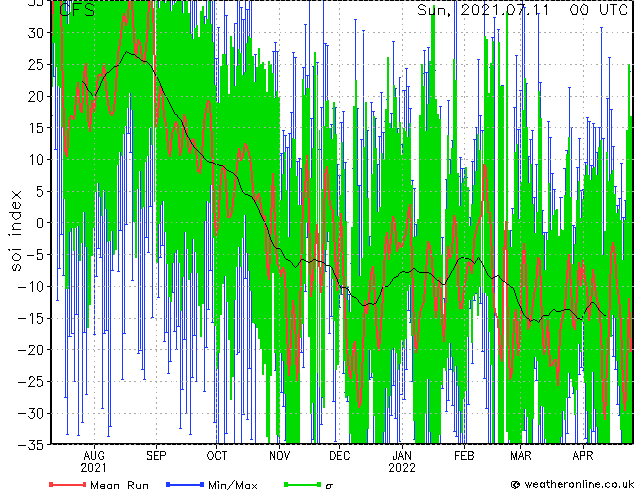This screenshot has width=634, height=490.
Task: Click the y-axis value -10
Action: coord(31,287)
